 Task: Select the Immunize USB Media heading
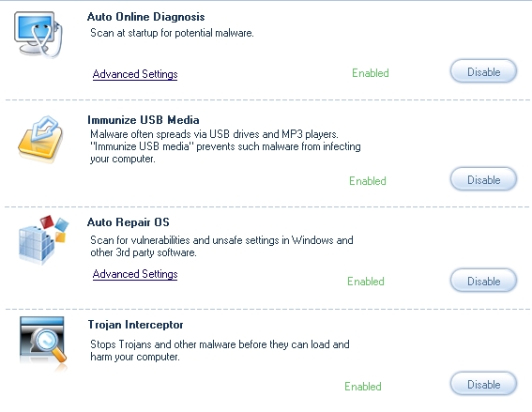[x=144, y=120]
